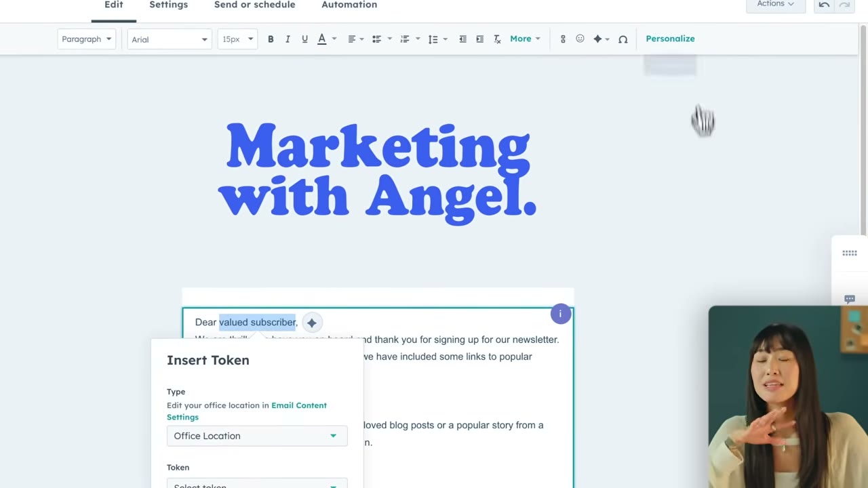
Task: Click the sparkle icon beside valued subscriber
Action: pyautogui.click(x=311, y=323)
